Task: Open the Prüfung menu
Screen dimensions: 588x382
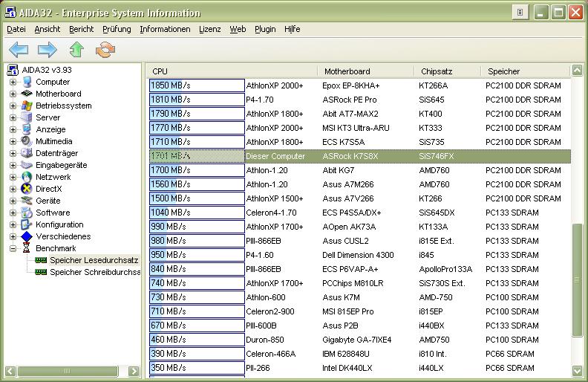Action: tap(117, 29)
